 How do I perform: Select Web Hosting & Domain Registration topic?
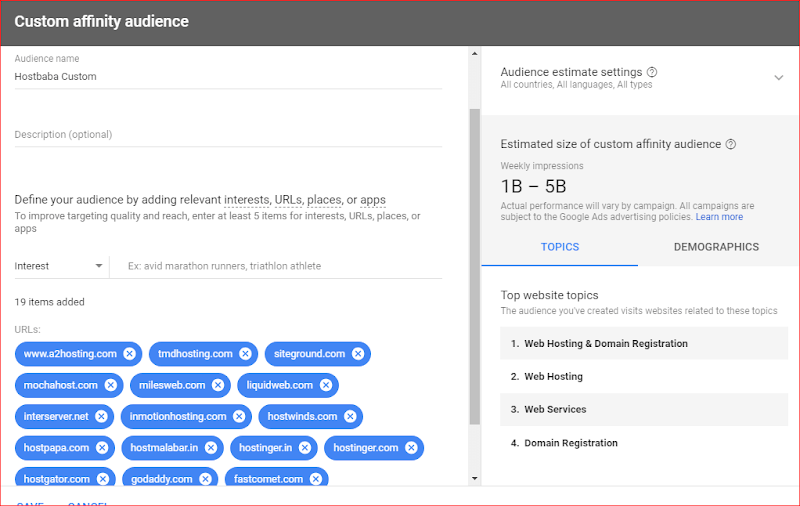(644, 344)
